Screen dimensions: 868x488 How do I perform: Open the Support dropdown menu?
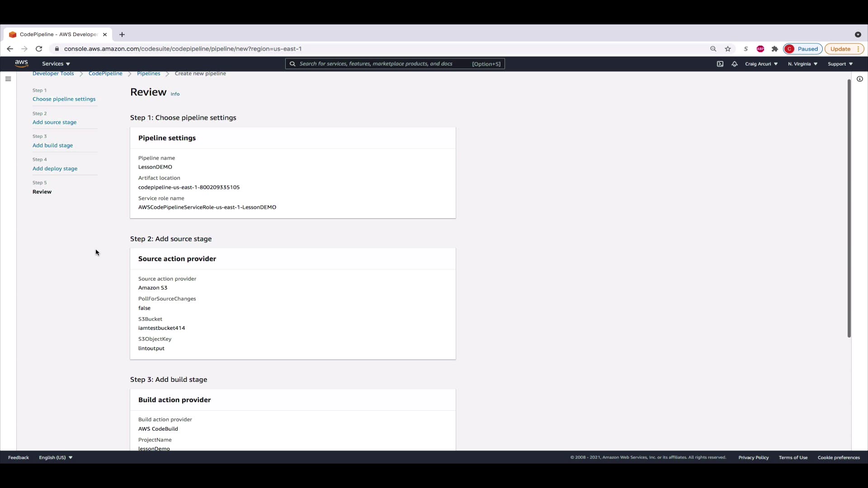pos(840,64)
